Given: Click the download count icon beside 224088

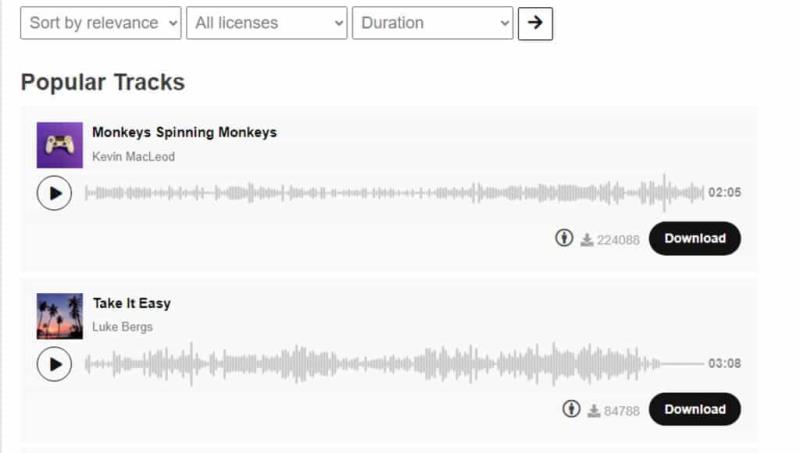Looking at the screenshot, I should click(x=587, y=240).
